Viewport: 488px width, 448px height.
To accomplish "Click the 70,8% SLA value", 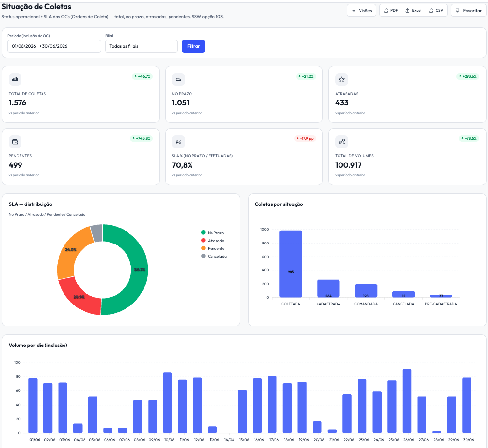I will (182, 165).
